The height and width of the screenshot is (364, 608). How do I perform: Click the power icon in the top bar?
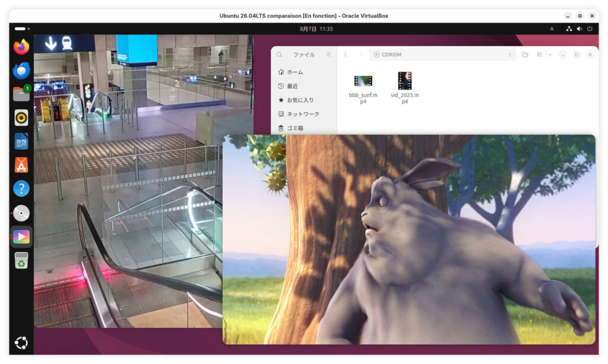(x=590, y=29)
